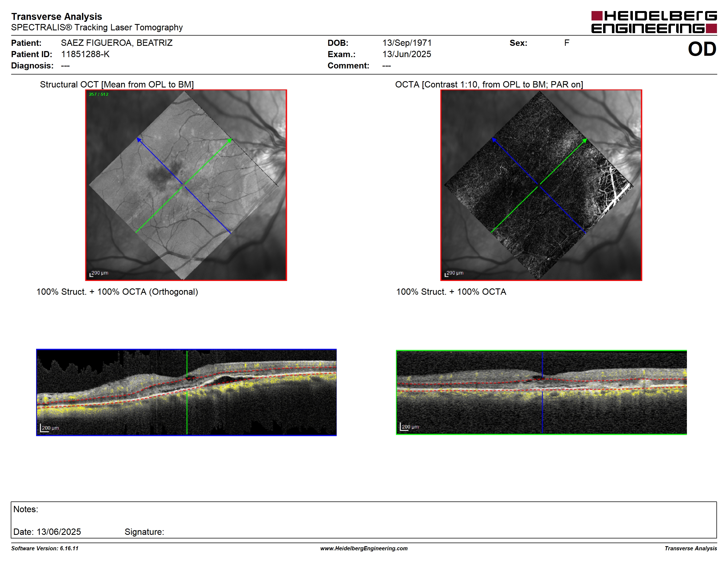The image size is (728, 563).
Task: Click the DOB value 13/Sep/1971
Action: pos(407,43)
